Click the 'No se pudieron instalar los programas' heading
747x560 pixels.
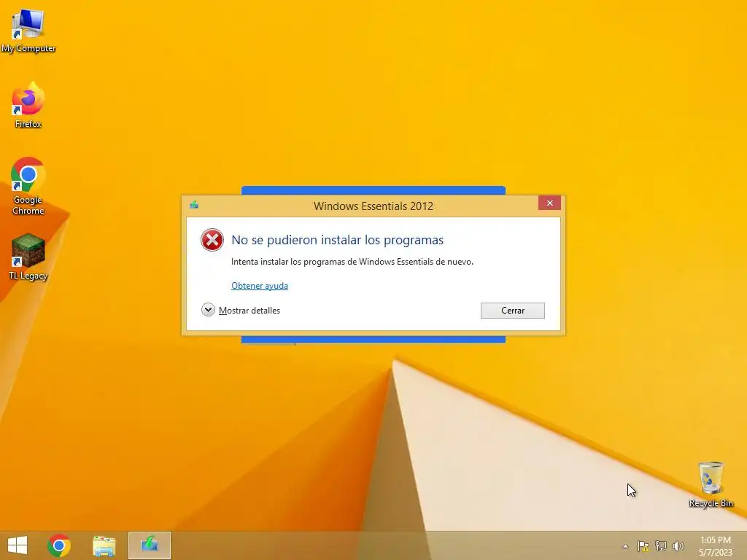pyautogui.click(x=337, y=240)
